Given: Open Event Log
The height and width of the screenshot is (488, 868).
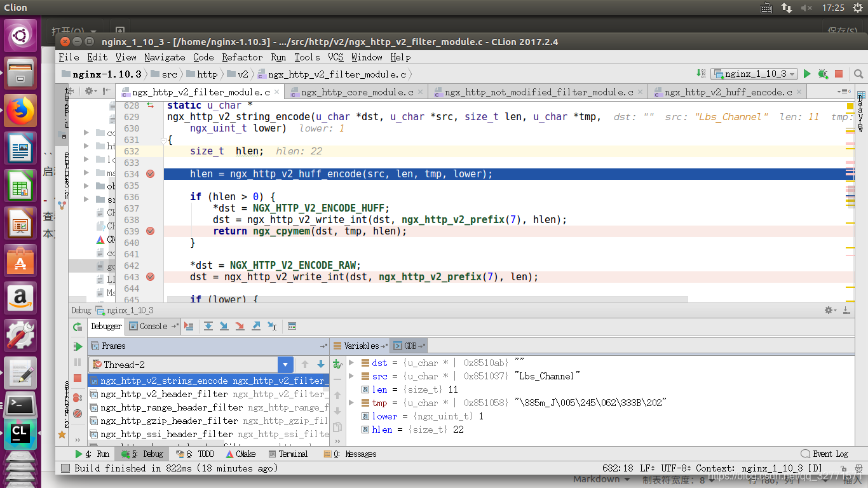Looking at the screenshot, I should pos(825,454).
